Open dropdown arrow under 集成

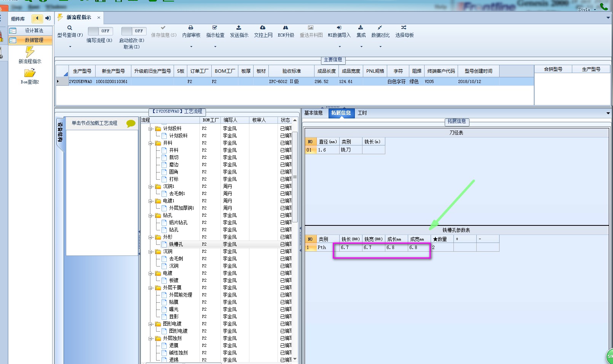[x=361, y=47]
